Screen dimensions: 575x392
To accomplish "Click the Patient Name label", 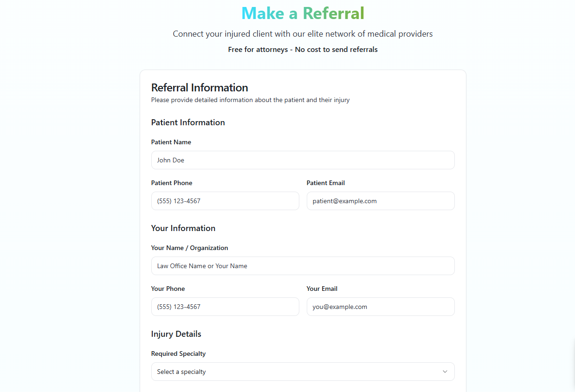I will coord(171,142).
